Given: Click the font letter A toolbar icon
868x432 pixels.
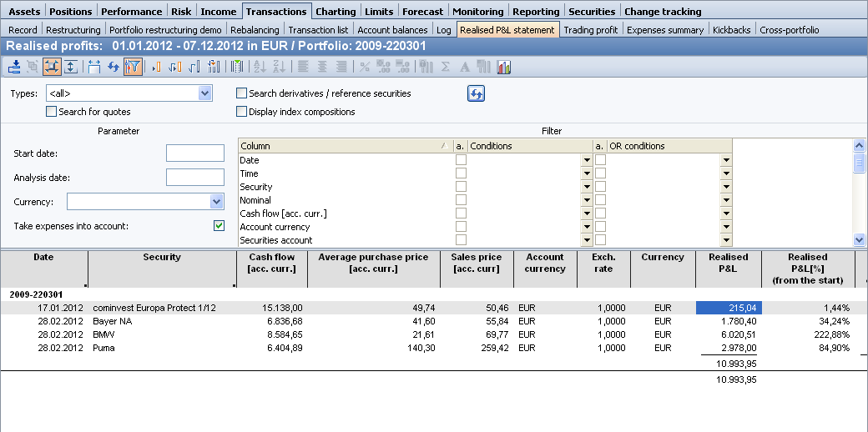Looking at the screenshot, I should click(x=465, y=68).
